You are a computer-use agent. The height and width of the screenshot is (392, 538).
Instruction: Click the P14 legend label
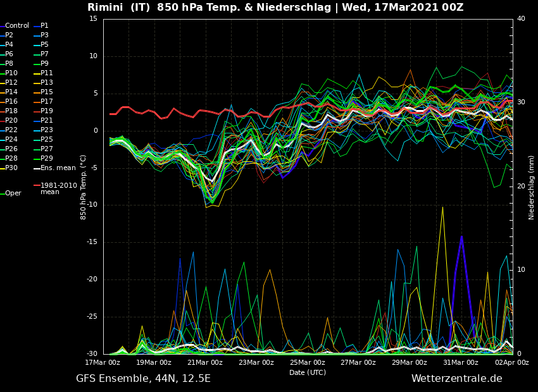(x=11, y=92)
